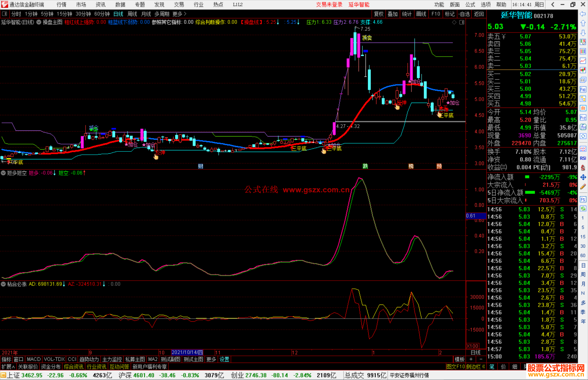Open the f(x) formula icon
This screenshot has width=588, height=380.
coord(583,127)
